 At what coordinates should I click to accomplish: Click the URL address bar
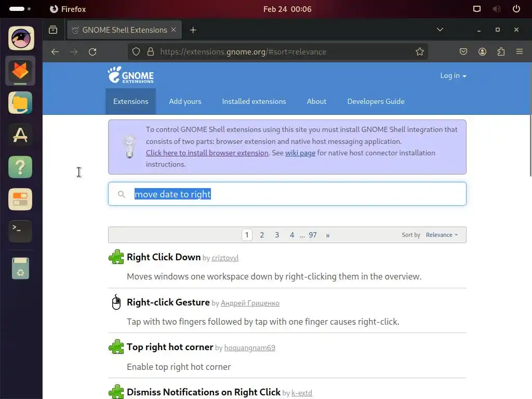point(277,51)
